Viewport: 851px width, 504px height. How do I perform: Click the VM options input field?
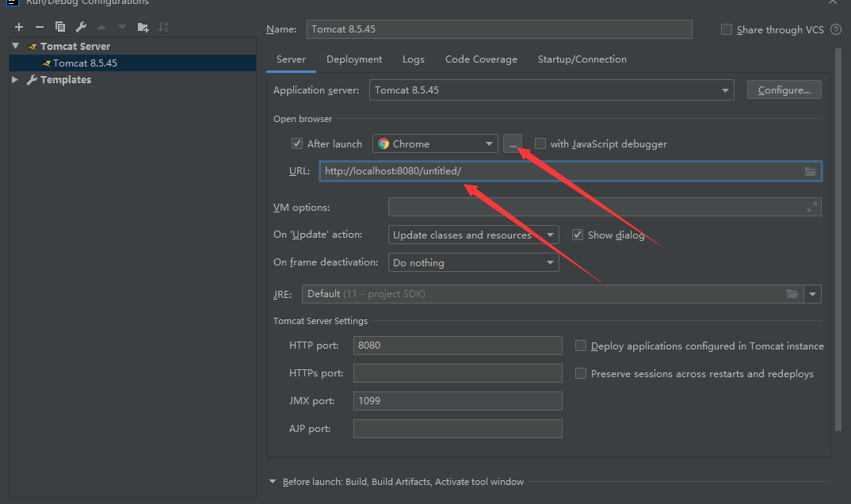click(x=605, y=208)
